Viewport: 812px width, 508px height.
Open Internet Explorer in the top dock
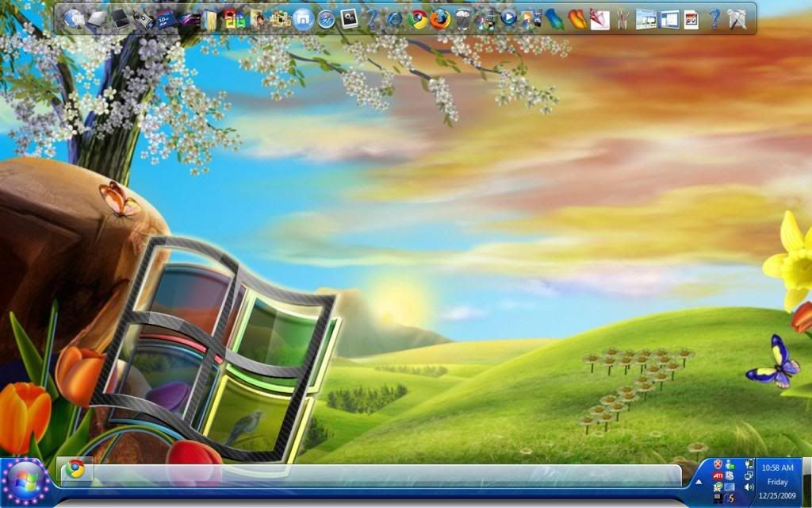pyautogui.click(x=395, y=19)
